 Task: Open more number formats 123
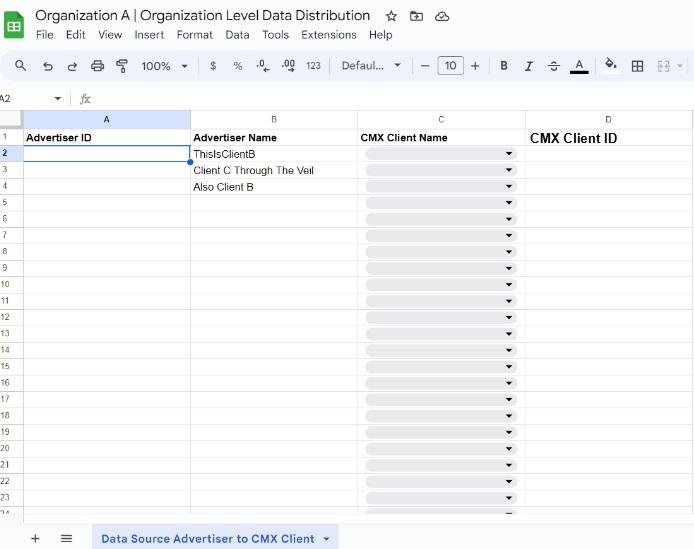(313, 66)
